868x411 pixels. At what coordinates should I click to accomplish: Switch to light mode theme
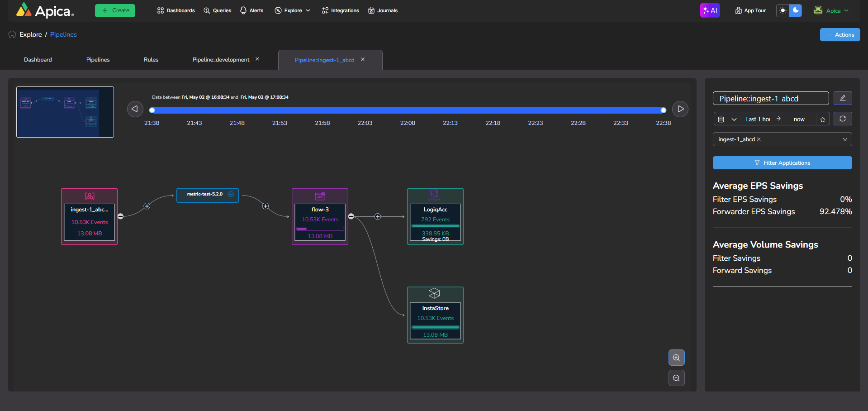coord(783,10)
